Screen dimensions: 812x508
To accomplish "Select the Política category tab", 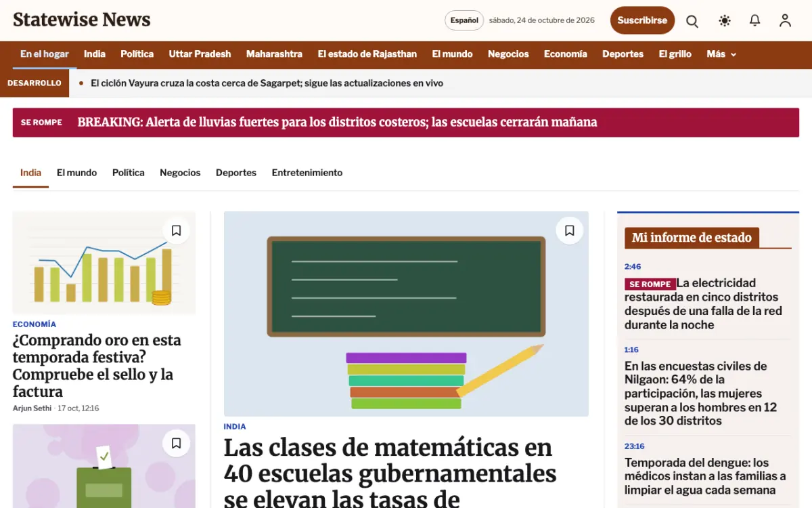I will (x=129, y=173).
